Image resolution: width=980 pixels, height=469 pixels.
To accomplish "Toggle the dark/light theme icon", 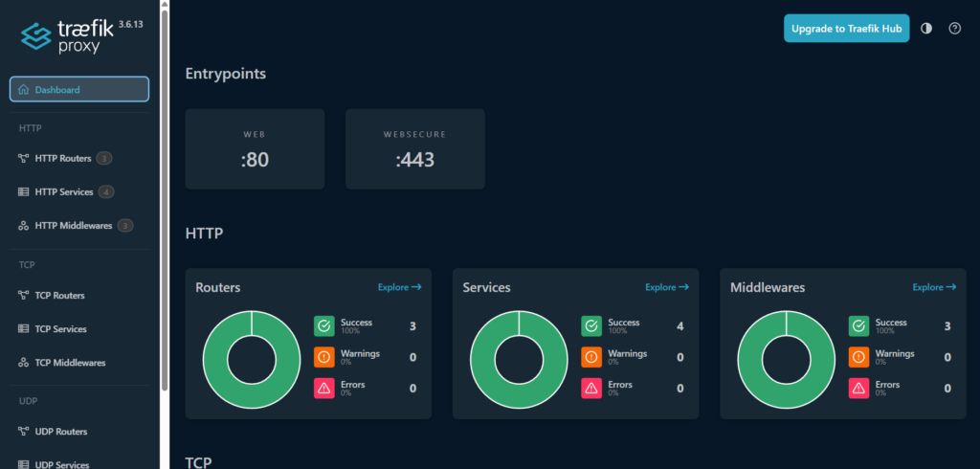I will click(x=925, y=29).
